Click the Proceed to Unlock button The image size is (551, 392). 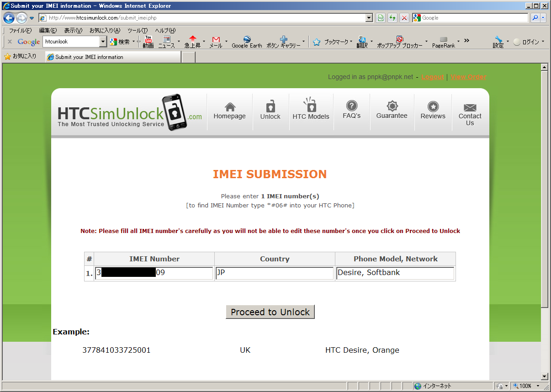[x=270, y=312]
